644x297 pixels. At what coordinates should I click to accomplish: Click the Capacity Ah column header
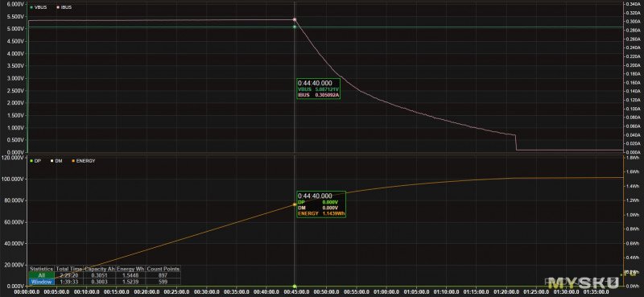[100, 269]
